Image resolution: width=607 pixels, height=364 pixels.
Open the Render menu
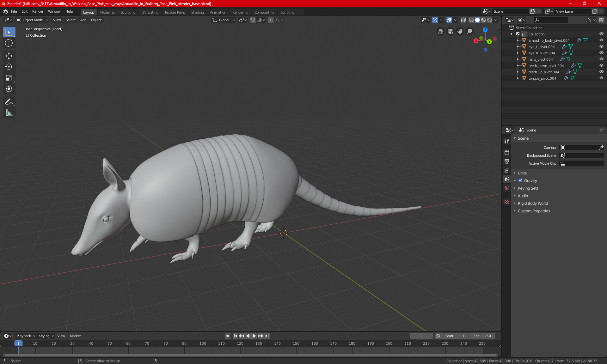click(x=38, y=11)
